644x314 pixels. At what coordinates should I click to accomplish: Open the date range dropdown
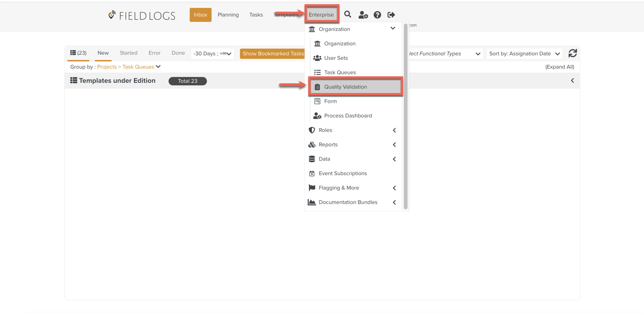[x=212, y=54]
